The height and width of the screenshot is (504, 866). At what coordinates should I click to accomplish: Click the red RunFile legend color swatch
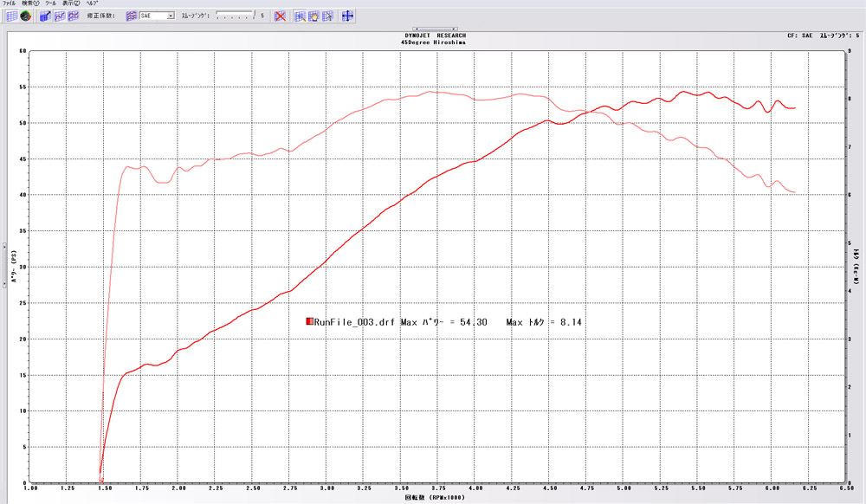coord(309,322)
